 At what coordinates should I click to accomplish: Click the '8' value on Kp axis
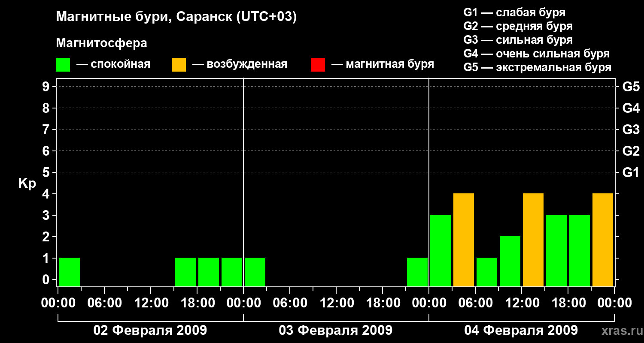coord(47,108)
